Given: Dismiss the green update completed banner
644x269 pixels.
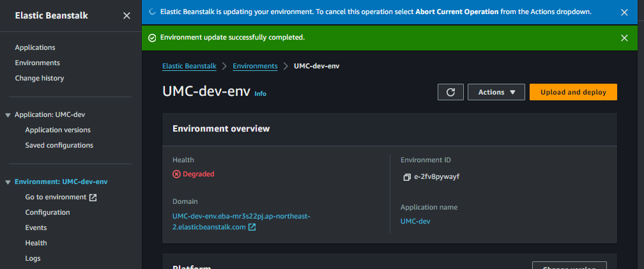Looking at the screenshot, I should point(624,38).
